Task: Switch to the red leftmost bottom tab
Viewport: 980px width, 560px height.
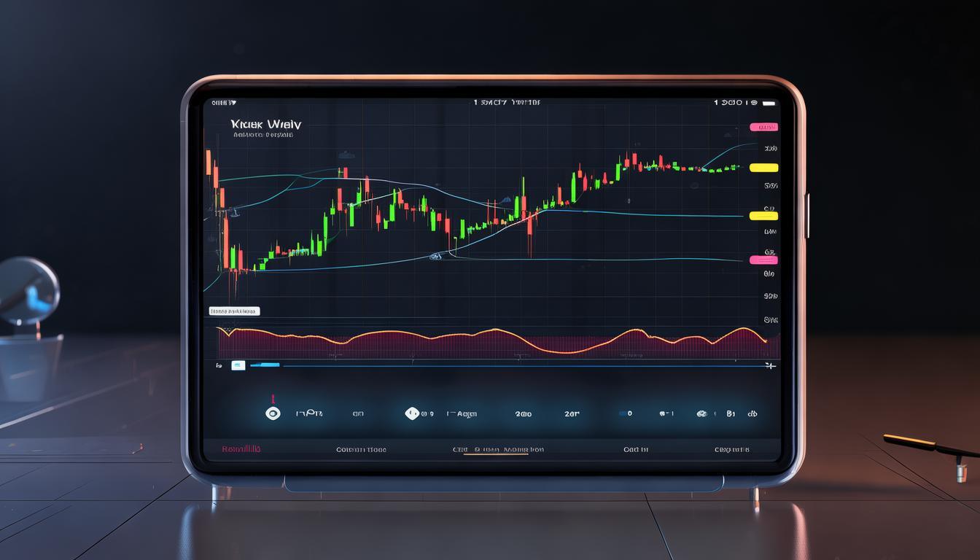Action: [241, 449]
